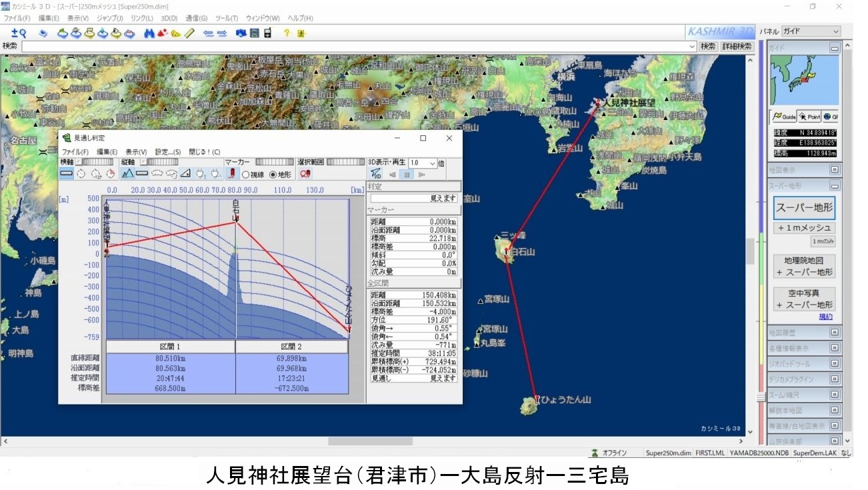Click the yellow question mark help icon
868x490 pixels.
pos(287,33)
